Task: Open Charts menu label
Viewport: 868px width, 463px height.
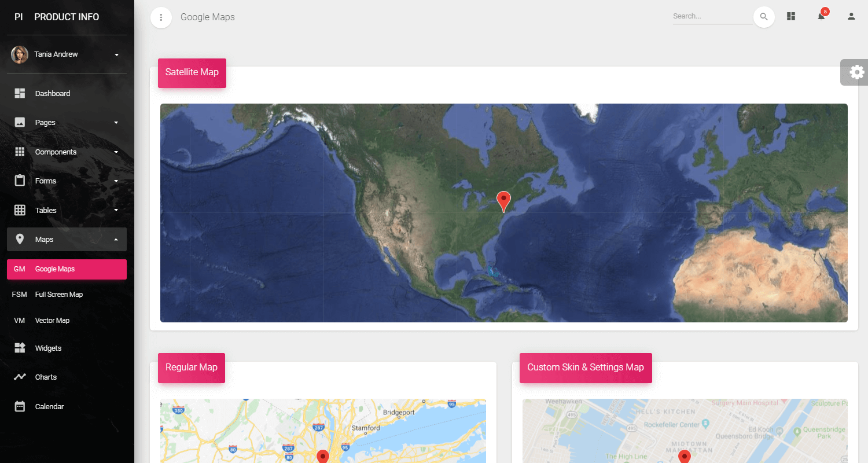Action: (x=46, y=377)
